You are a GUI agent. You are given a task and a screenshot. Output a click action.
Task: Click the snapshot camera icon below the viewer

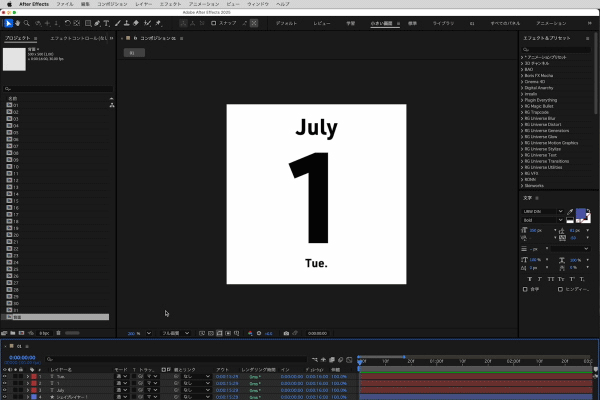(x=286, y=333)
